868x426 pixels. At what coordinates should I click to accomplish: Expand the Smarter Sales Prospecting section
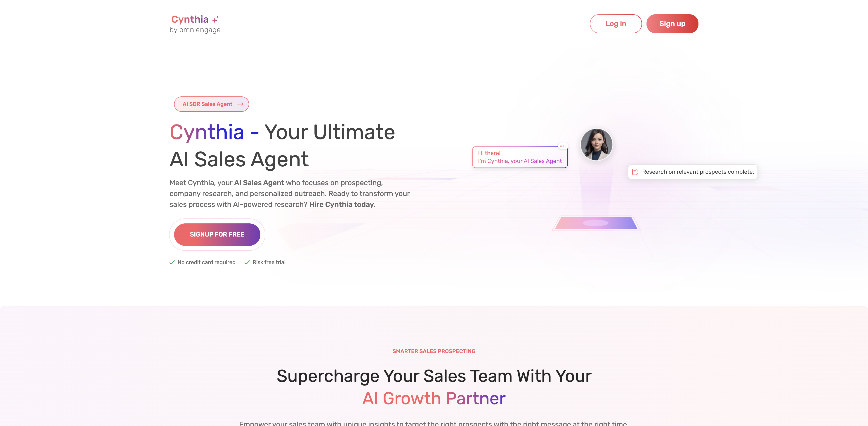click(x=434, y=351)
